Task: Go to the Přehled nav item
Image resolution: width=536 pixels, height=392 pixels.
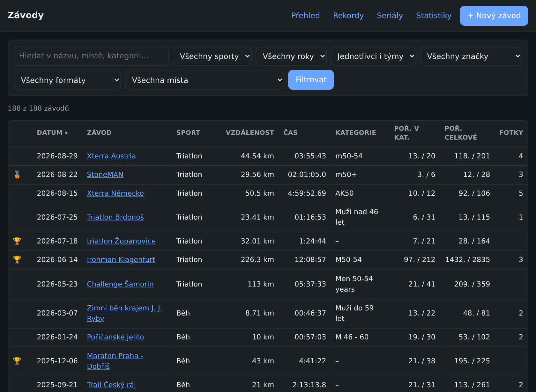Action: point(305,16)
